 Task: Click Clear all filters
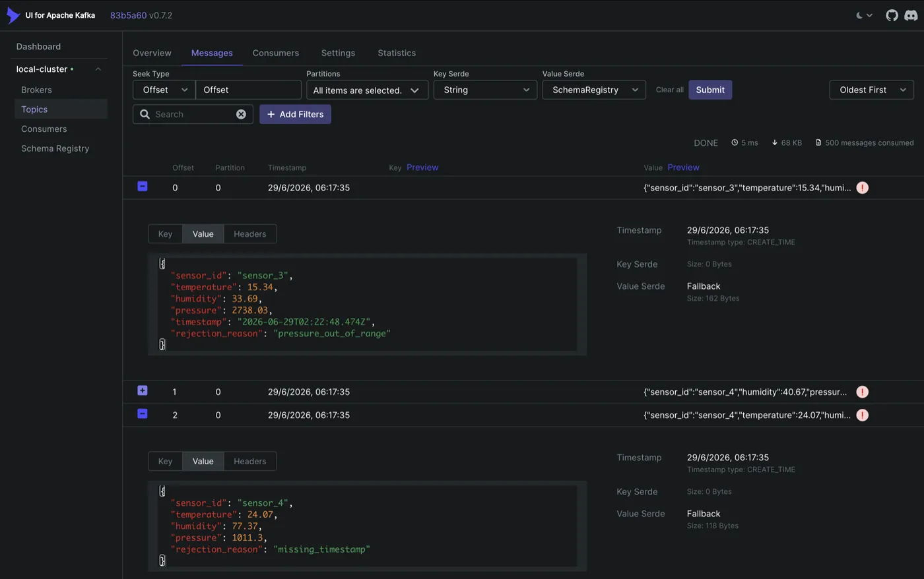pos(669,90)
